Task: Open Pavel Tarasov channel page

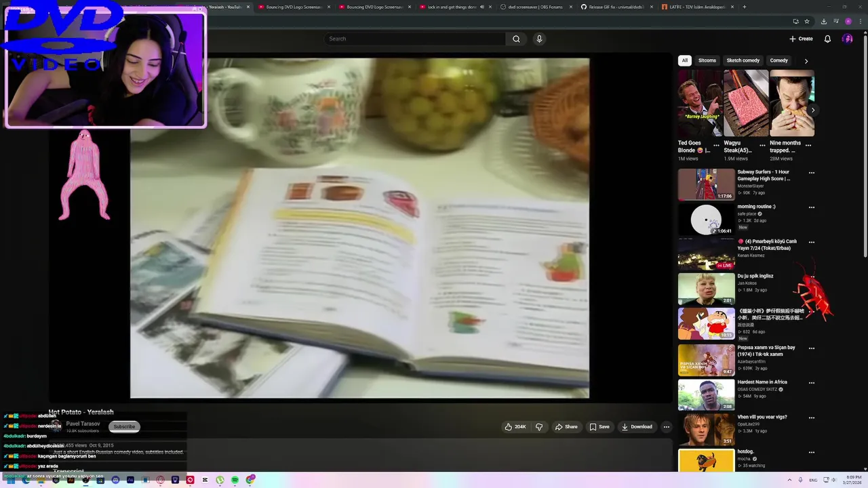Action: 83,424
